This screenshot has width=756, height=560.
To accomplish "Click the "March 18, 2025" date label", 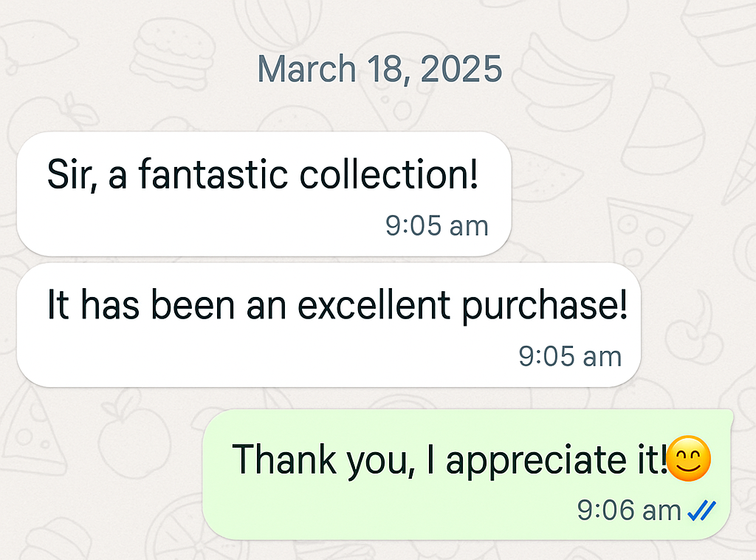I will tap(379, 69).
